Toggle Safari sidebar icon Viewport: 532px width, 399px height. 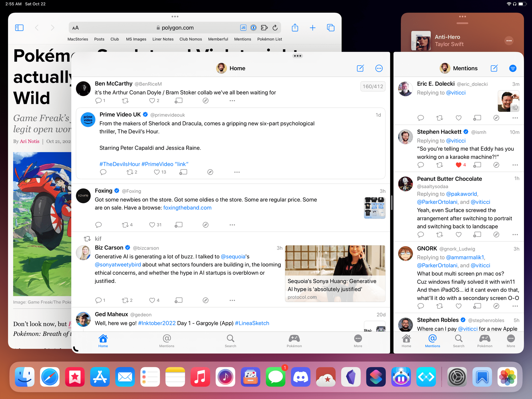[19, 28]
